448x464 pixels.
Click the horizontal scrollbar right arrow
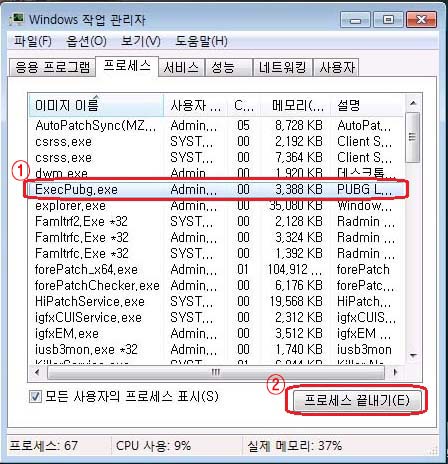395,372
